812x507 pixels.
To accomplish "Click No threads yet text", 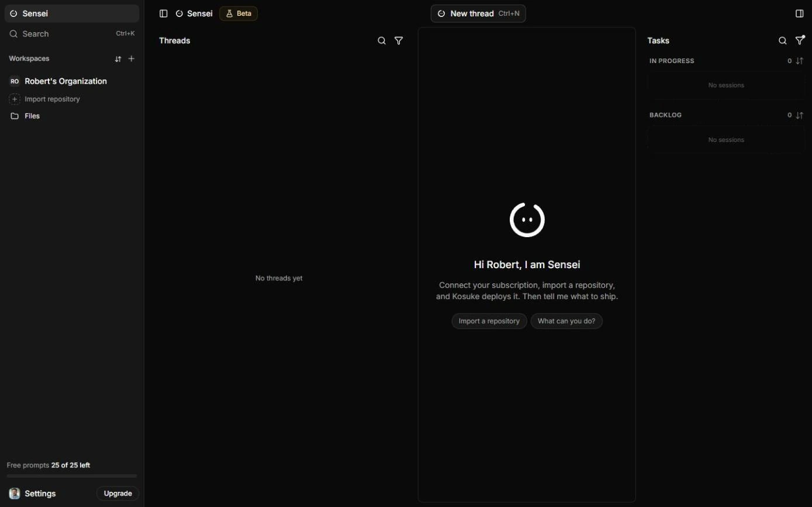I will pos(279,279).
